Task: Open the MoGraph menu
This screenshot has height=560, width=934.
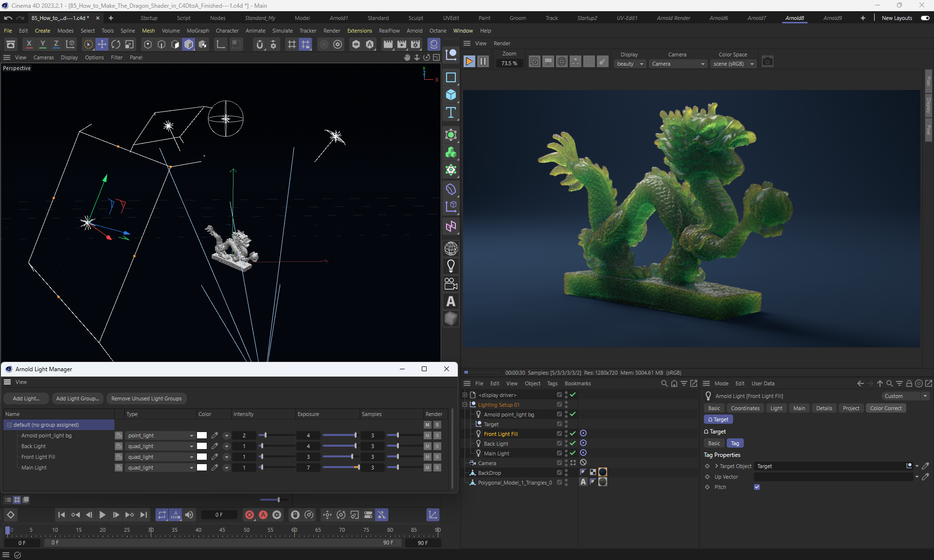Action: 198,31
